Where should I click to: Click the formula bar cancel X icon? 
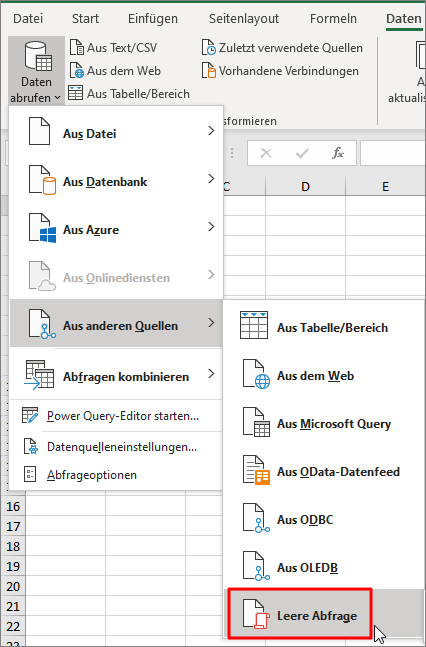[266, 153]
